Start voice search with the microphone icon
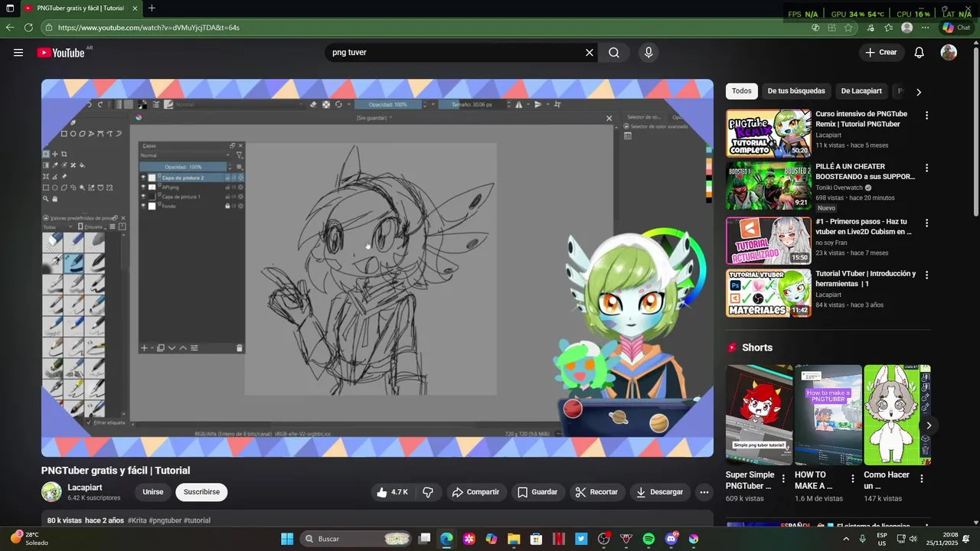Viewport: 980px width, 551px height. point(648,53)
